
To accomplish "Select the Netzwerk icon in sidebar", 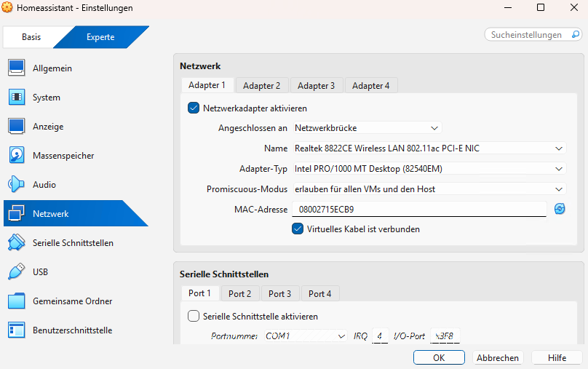I will (17, 213).
